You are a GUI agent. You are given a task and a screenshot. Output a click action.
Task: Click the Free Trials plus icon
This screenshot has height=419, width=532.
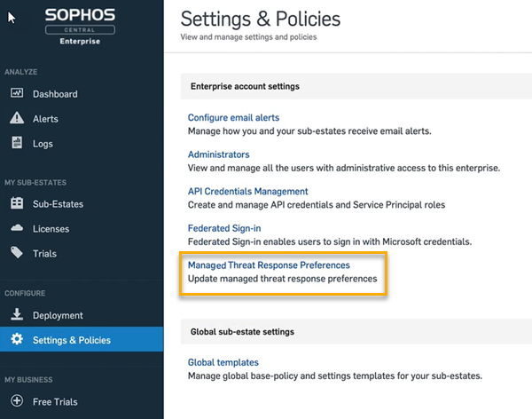click(16, 402)
